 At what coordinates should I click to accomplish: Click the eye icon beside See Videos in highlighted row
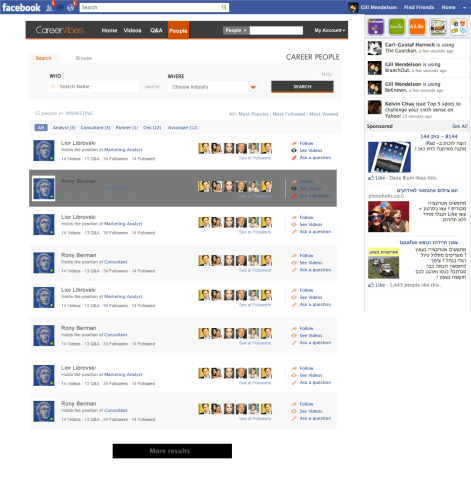click(294, 189)
